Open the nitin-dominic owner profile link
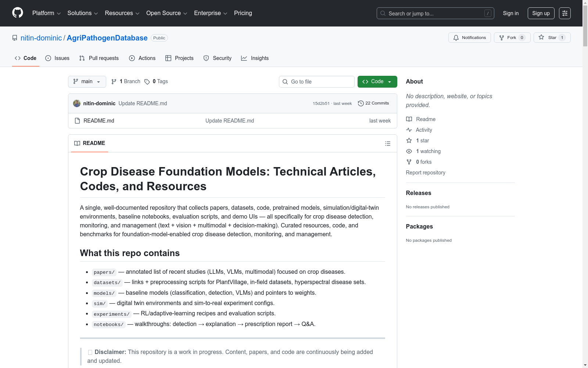588x368 pixels. 41,38
